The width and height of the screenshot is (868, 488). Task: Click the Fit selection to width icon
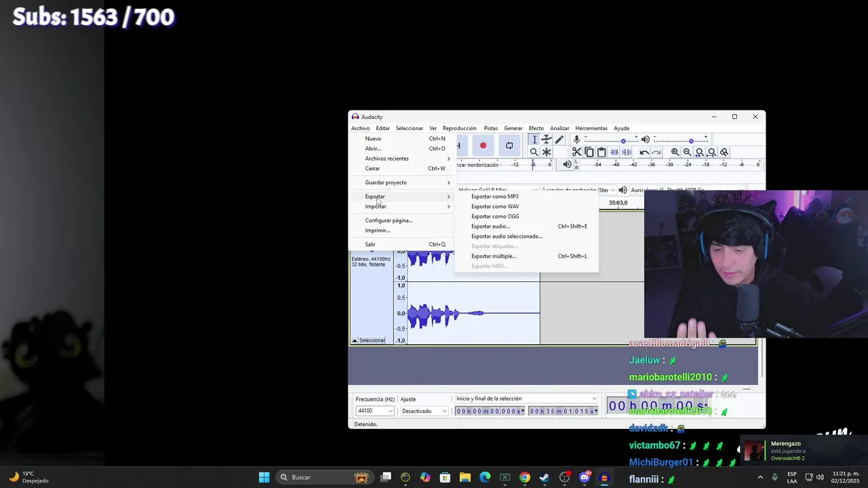tap(699, 152)
